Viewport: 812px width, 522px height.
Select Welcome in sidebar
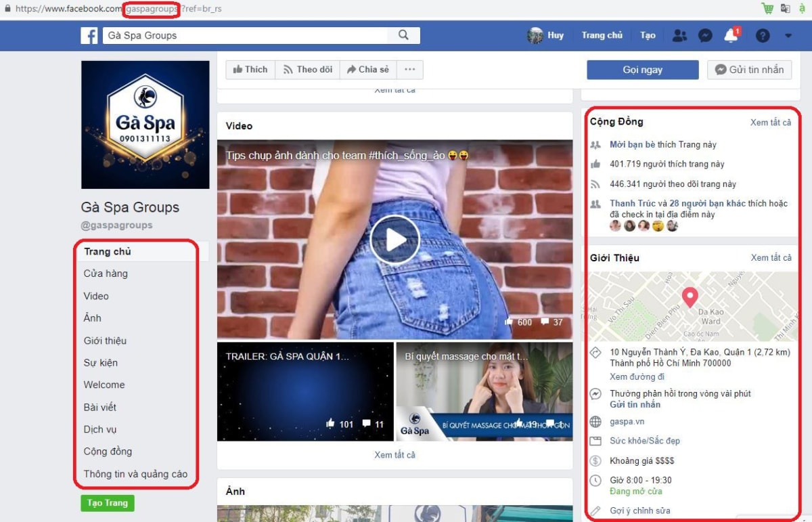point(104,385)
